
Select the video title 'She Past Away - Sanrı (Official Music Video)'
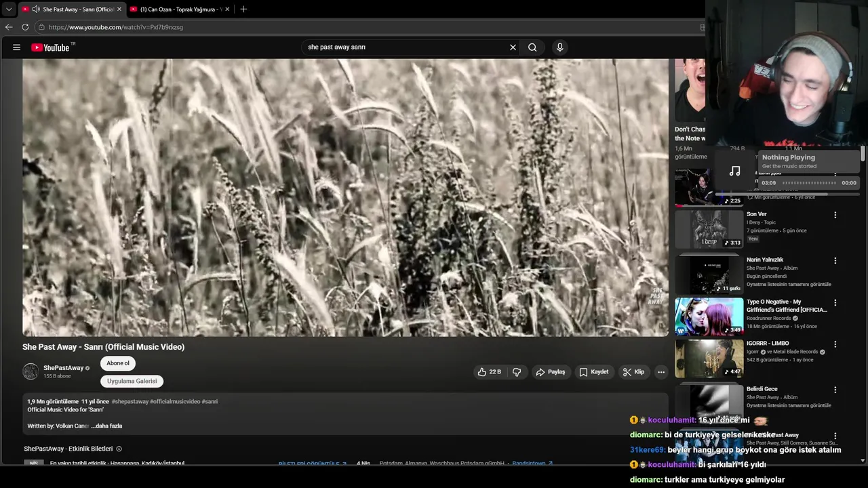103,347
